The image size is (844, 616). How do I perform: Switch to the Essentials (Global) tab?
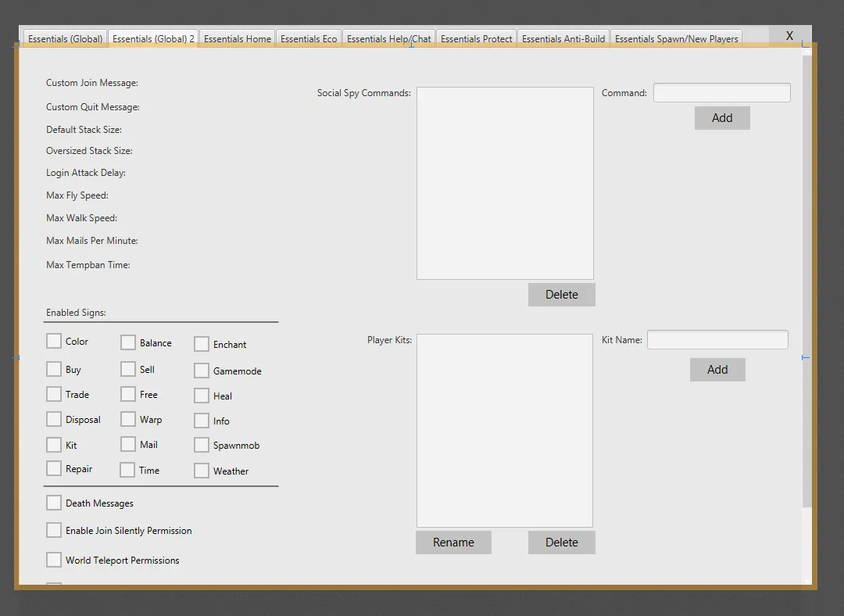click(65, 39)
